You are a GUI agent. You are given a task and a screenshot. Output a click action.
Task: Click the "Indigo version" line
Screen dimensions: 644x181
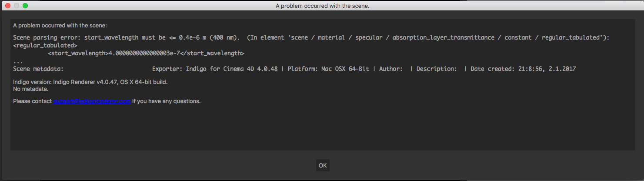click(x=90, y=82)
